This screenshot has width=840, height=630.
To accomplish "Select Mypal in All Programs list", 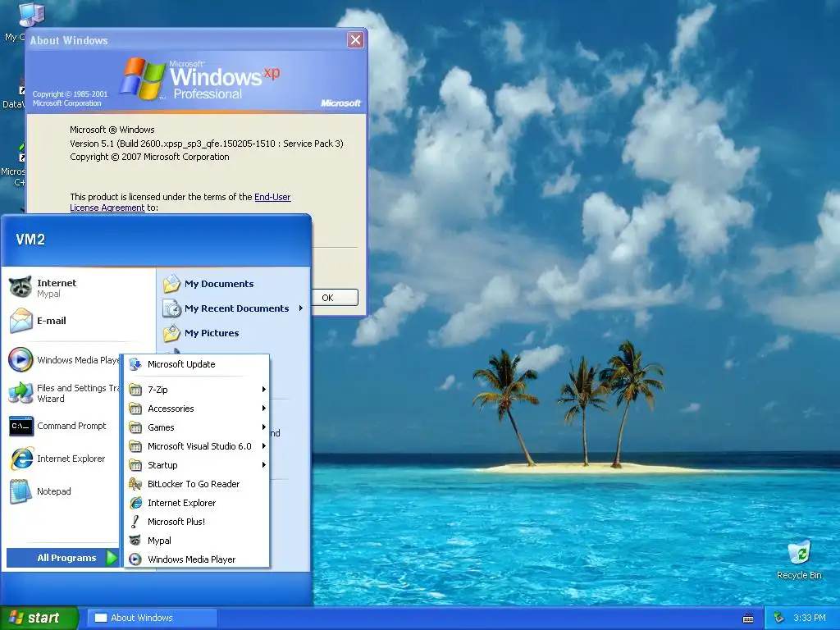I will (197, 541).
